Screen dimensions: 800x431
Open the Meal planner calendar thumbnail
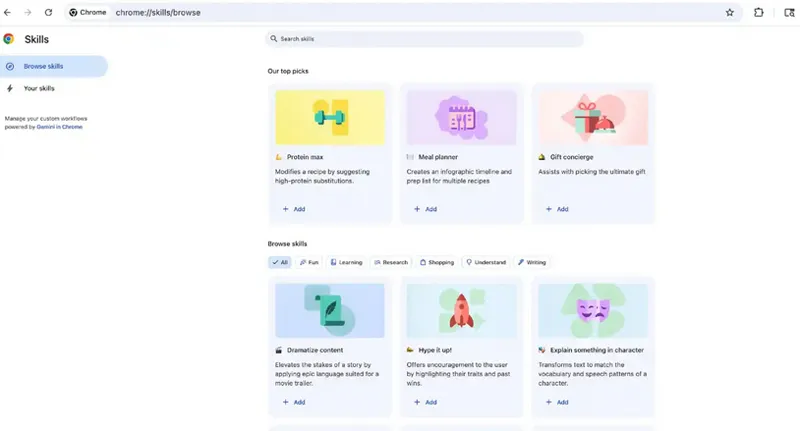[x=461, y=118]
